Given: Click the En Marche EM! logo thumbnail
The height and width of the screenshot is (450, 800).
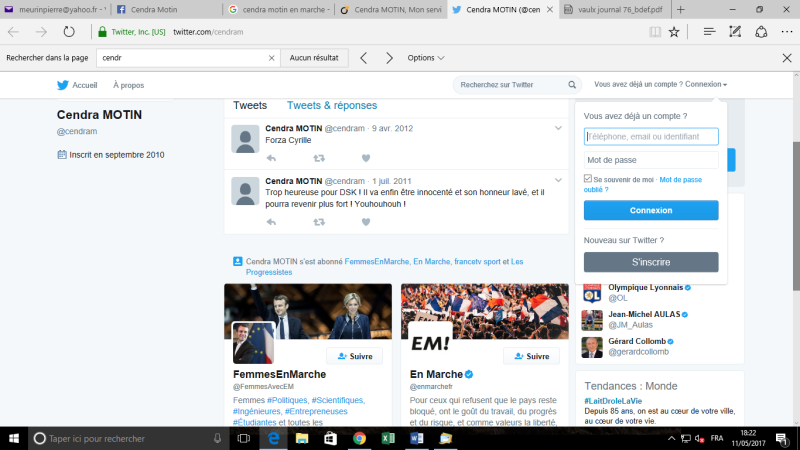Looking at the screenshot, I should (x=430, y=343).
